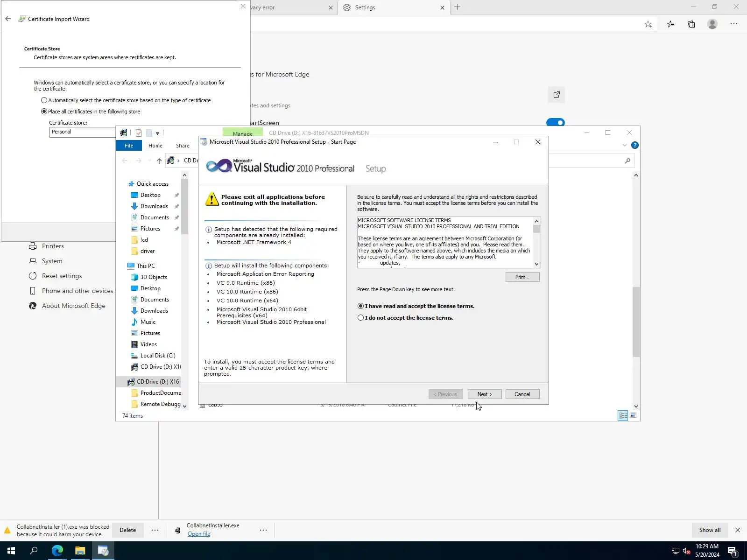Add this page to Edge favorites (star)
This screenshot has height=560, width=747.
[x=648, y=24]
